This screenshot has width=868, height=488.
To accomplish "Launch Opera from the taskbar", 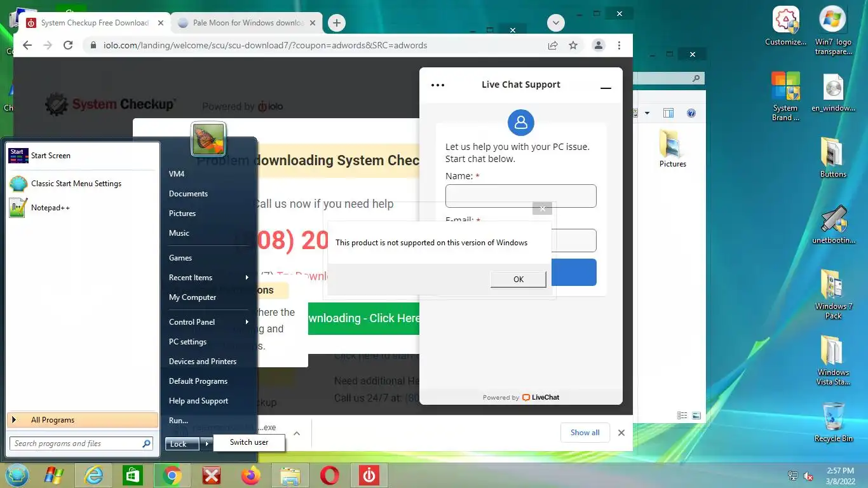I will [329, 475].
